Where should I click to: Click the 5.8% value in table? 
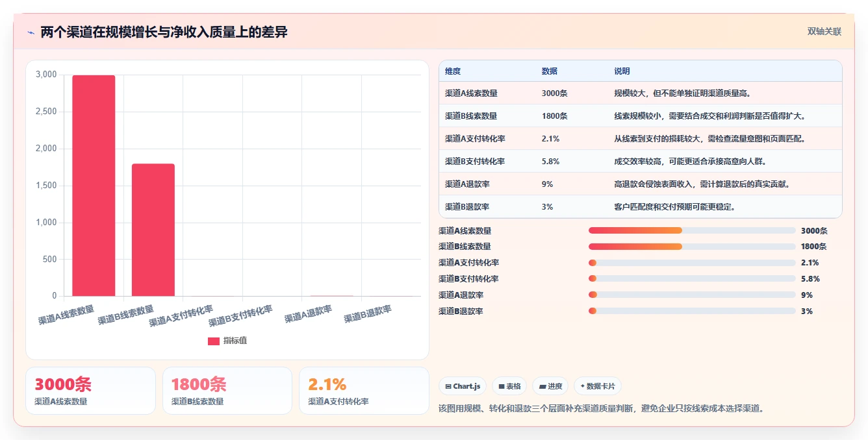click(551, 162)
